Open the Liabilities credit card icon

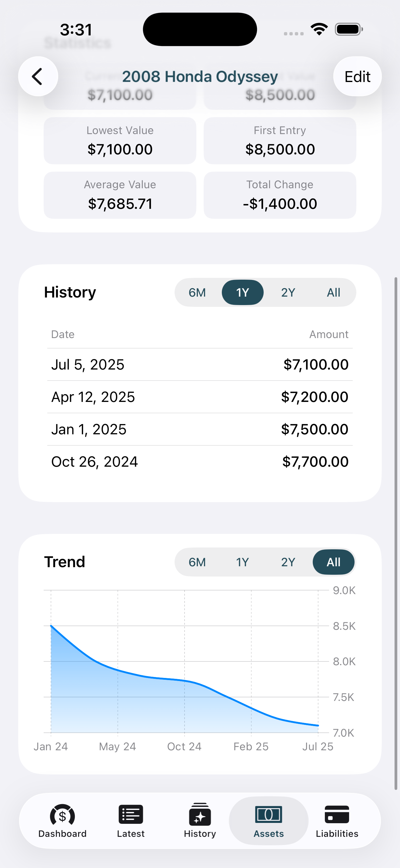pos(337,815)
